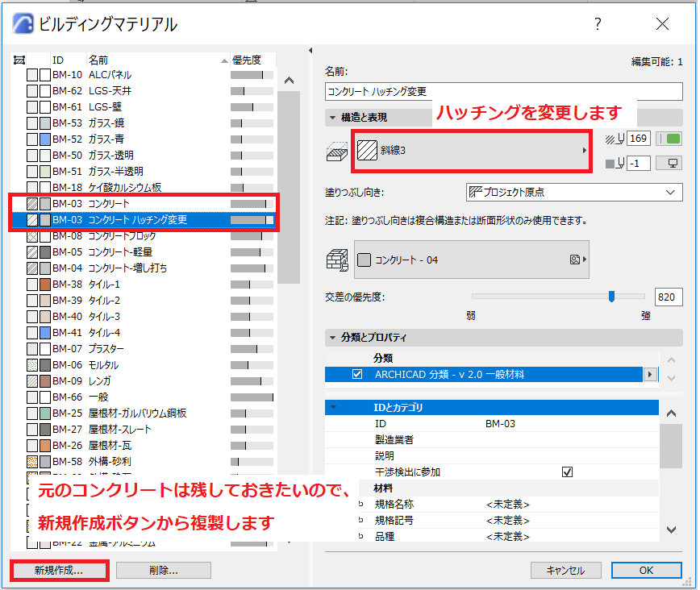The height and width of the screenshot is (590, 700).
Task: Sort list by the ID column header
Action: [x=68, y=60]
